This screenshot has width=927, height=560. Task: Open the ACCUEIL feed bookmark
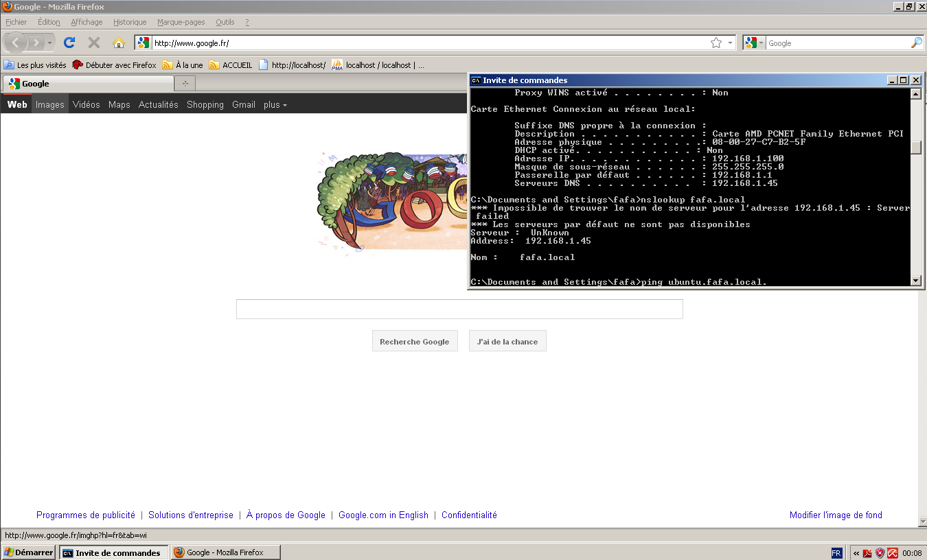pos(231,65)
